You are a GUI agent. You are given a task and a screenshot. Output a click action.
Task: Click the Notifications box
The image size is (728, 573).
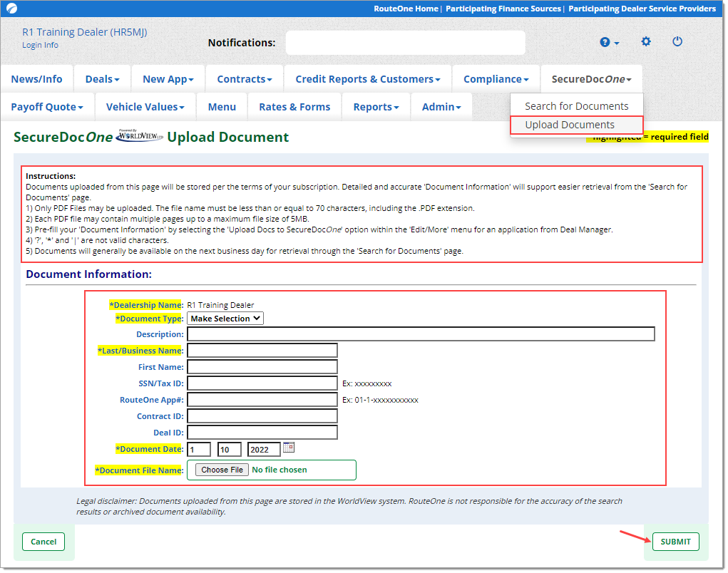[405, 43]
